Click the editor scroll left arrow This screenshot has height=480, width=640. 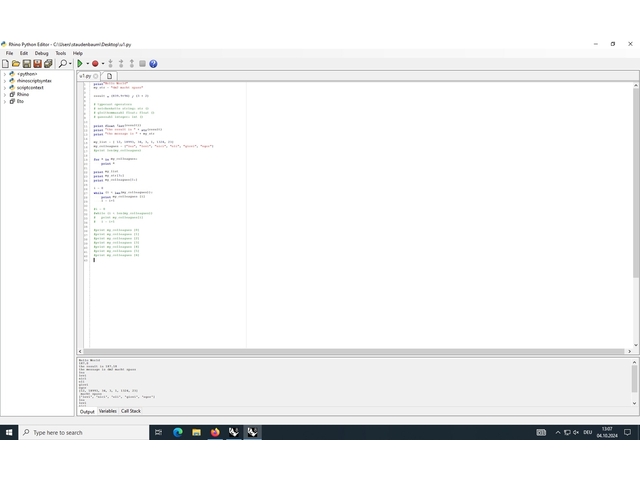80,351
